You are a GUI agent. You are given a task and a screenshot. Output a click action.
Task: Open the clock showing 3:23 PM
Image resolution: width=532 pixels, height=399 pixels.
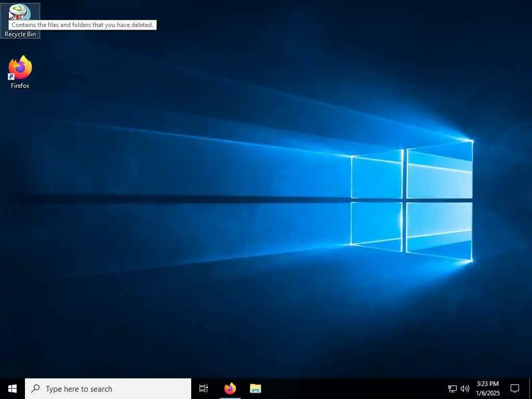pyautogui.click(x=487, y=389)
